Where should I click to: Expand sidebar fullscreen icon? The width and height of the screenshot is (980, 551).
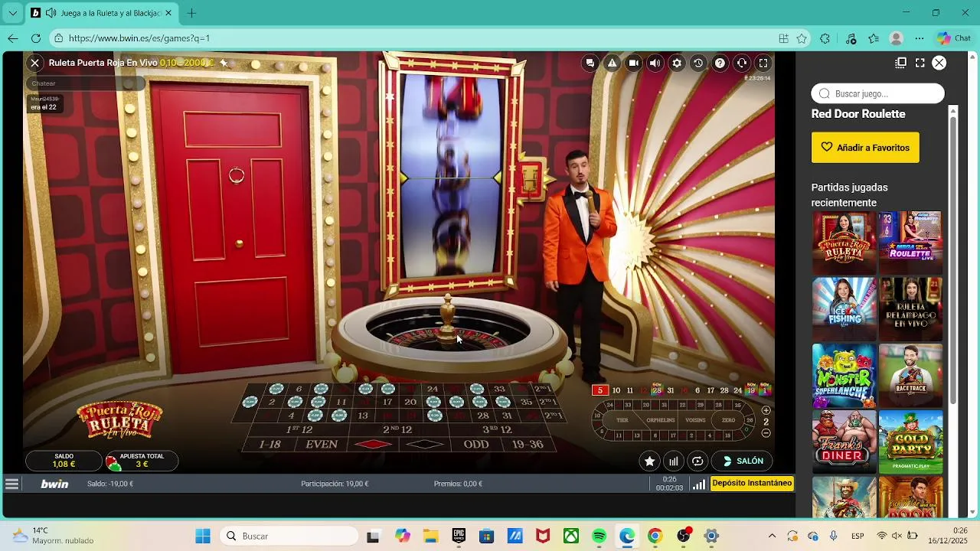point(920,63)
